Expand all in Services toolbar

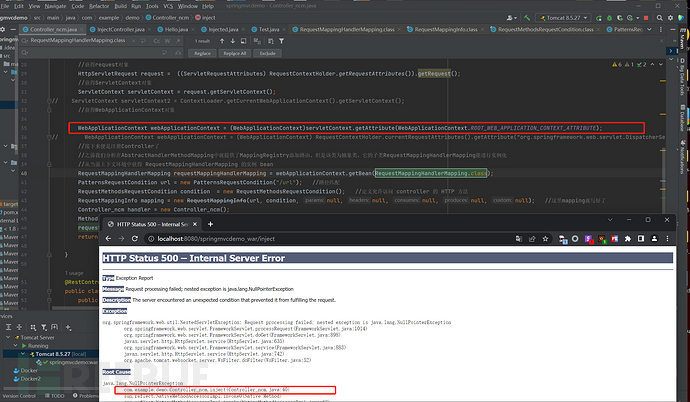(8, 327)
